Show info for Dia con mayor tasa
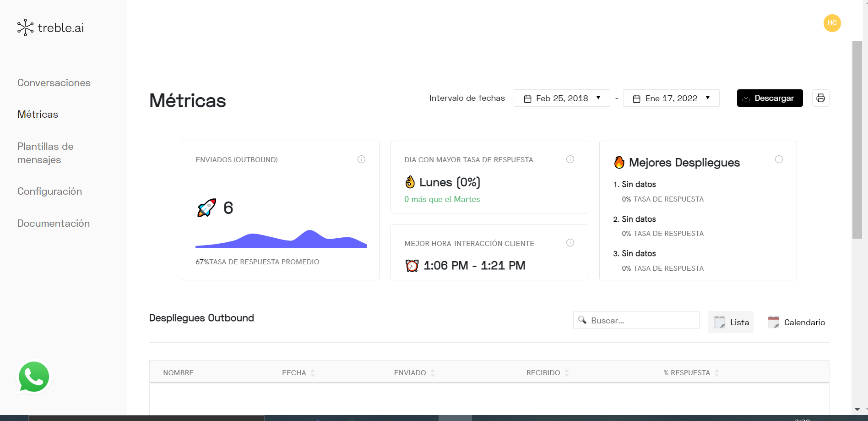The width and height of the screenshot is (868, 421). tap(570, 159)
